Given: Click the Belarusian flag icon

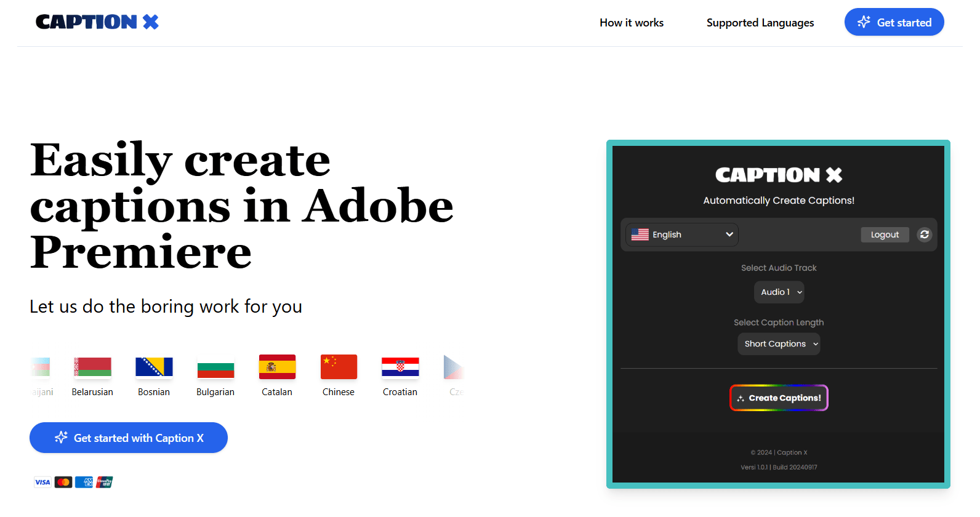Looking at the screenshot, I should click(x=92, y=367).
